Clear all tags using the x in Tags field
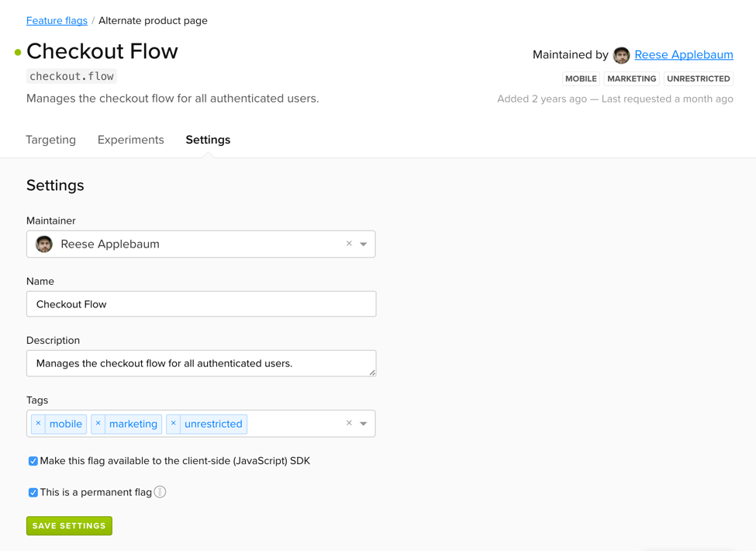756x551 pixels. pyautogui.click(x=349, y=422)
